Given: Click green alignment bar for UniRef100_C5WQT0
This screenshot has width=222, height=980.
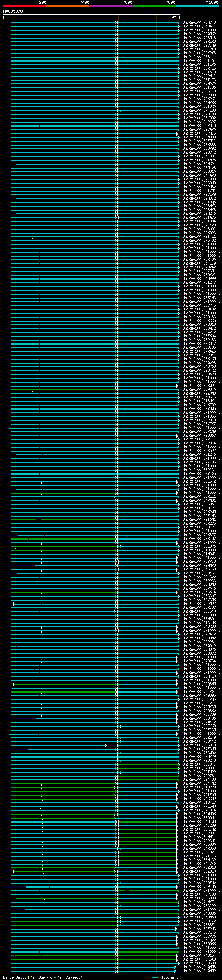Looking at the screenshot, I should tap(63, 390).
